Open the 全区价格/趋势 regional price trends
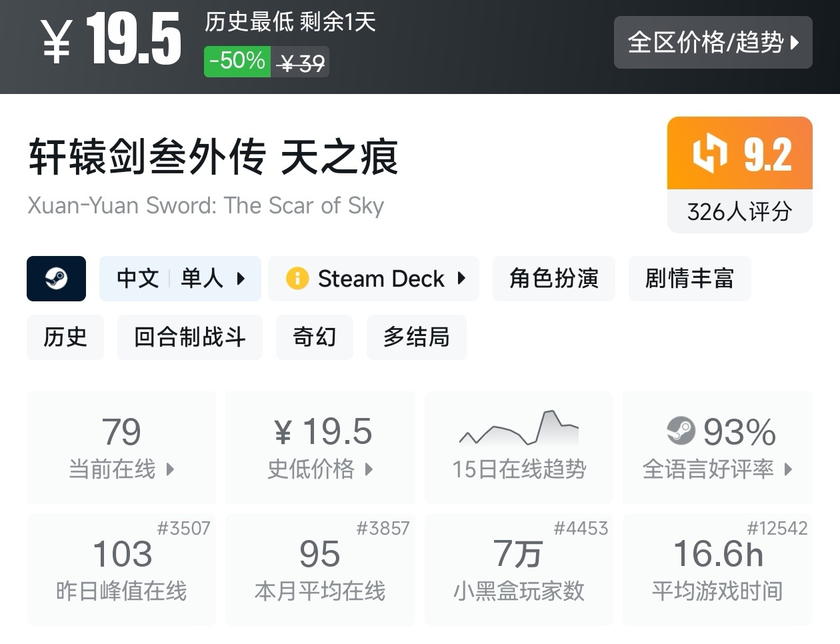 click(x=713, y=43)
